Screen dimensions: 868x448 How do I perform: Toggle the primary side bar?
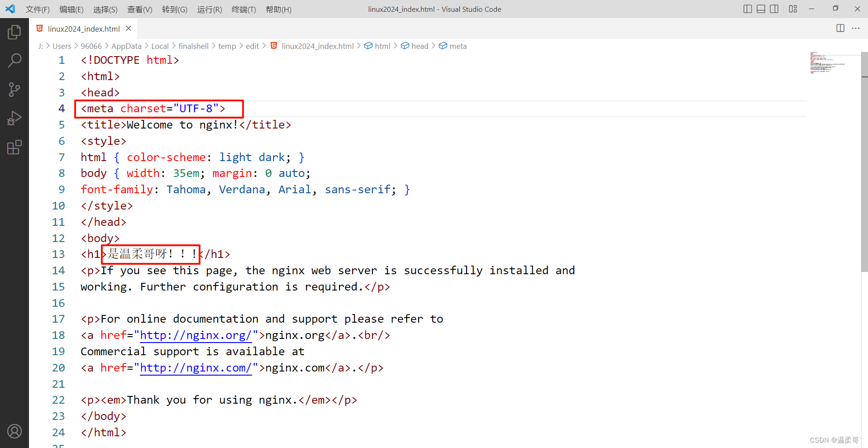[x=748, y=9]
